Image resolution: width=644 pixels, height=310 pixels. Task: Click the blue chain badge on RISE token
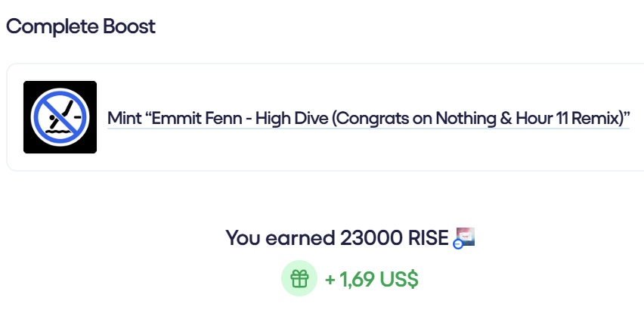458,244
